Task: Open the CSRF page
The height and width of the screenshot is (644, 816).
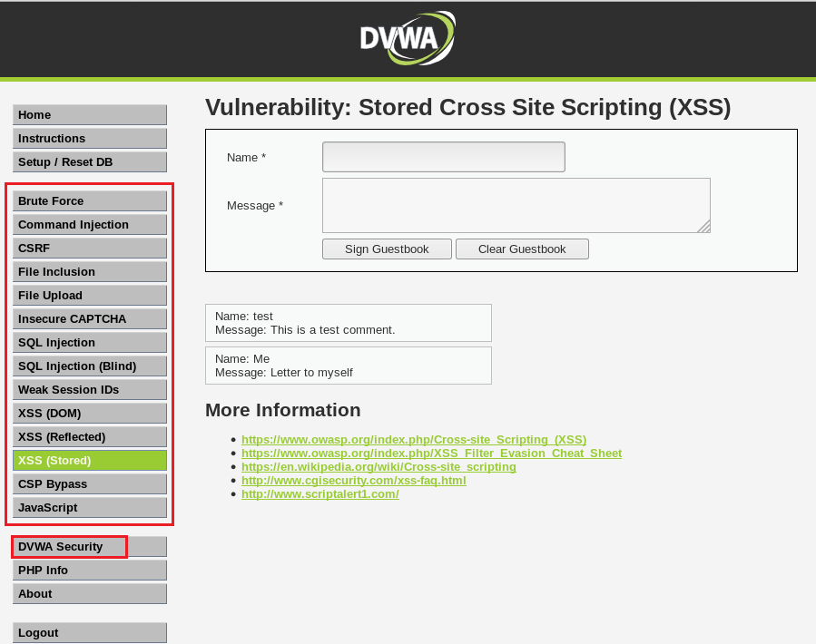Action: 90,249
